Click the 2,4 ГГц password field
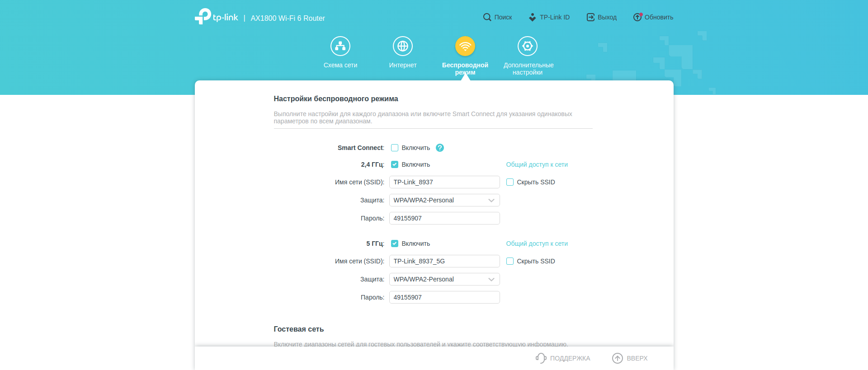This screenshot has width=868, height=370. pyautogui.click(x=444, y=218)
